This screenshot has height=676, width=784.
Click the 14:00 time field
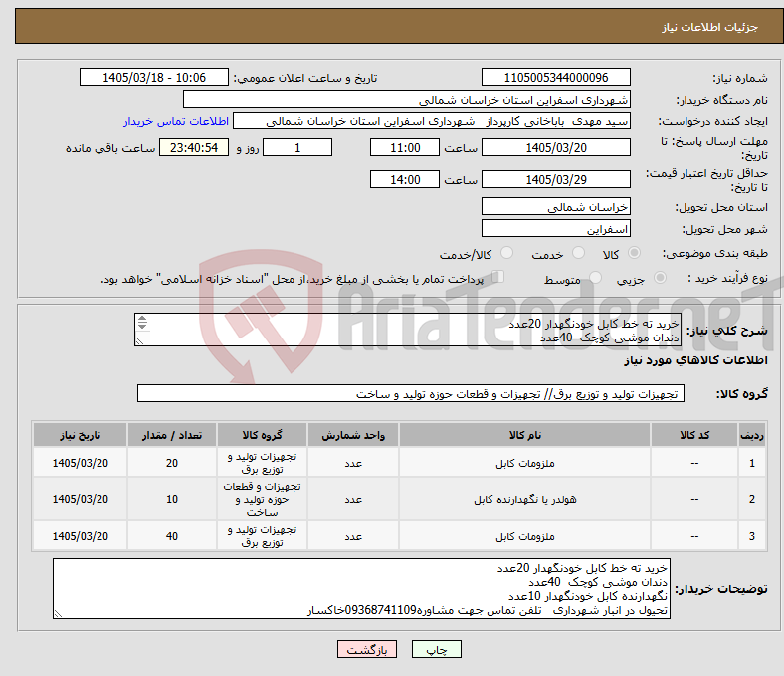click(x=405, y=179)
